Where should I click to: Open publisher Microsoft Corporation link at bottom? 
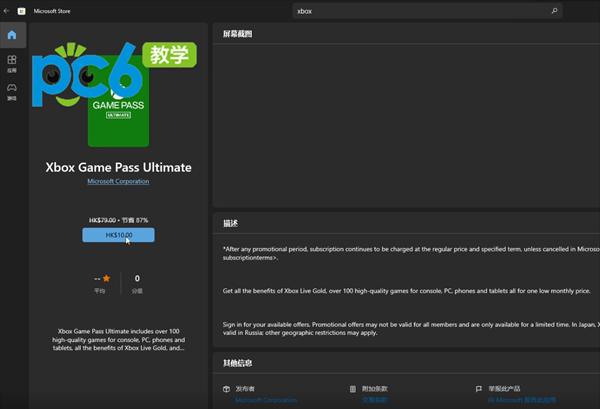(x=266, y=400)
